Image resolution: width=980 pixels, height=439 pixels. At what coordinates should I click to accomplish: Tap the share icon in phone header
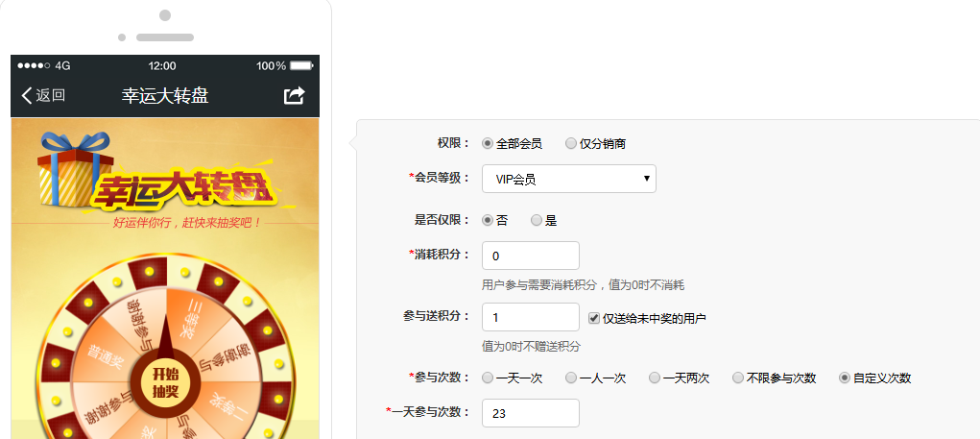point(294,96)
